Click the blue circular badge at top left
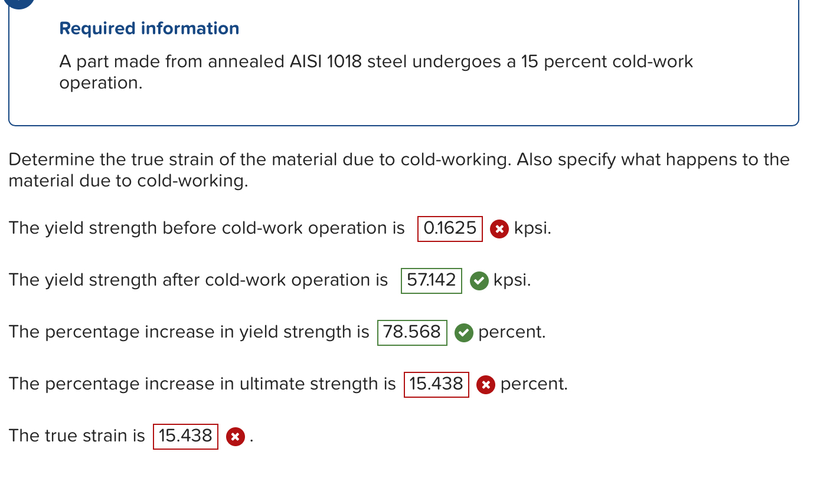Image resolution: width=830 pixels, height=504 pixels. click(21, 4)
